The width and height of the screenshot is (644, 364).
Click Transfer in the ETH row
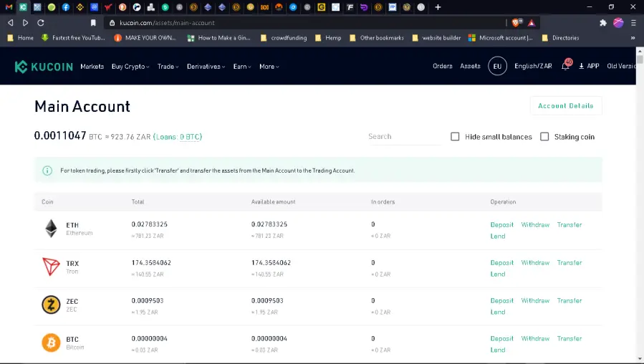(569, 225)
